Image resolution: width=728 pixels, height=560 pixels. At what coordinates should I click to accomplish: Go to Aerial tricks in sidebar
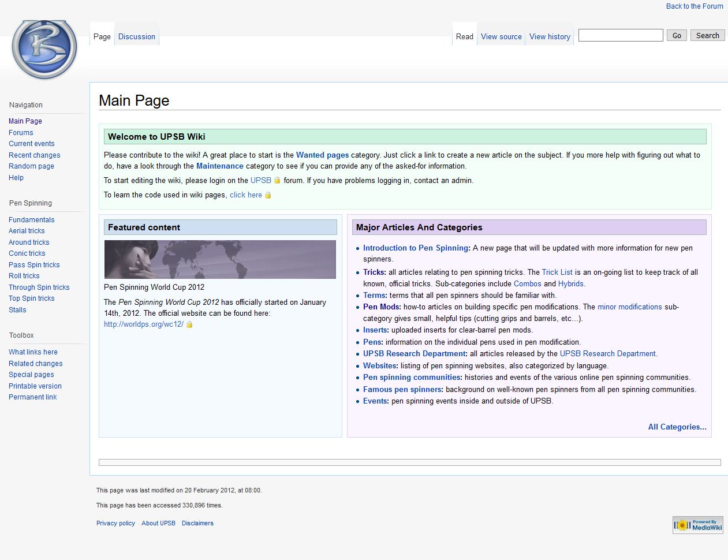[x=27, y=231]
